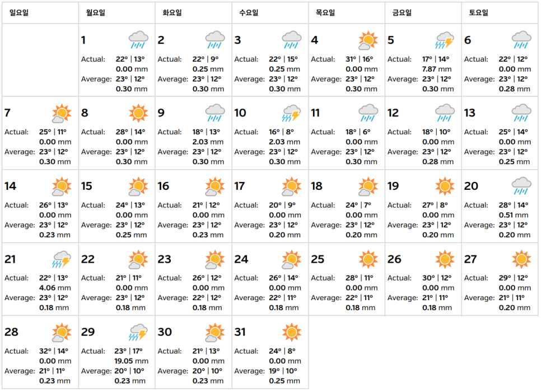Click the sun icon on day 26

click(445, 259)
